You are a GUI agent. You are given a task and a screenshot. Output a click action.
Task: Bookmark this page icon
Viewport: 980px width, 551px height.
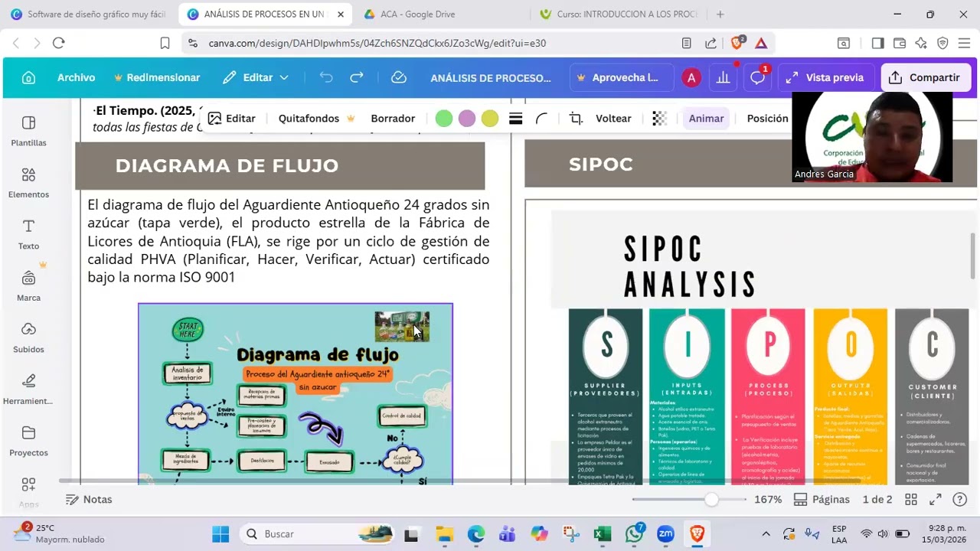(x=165, y=43)
